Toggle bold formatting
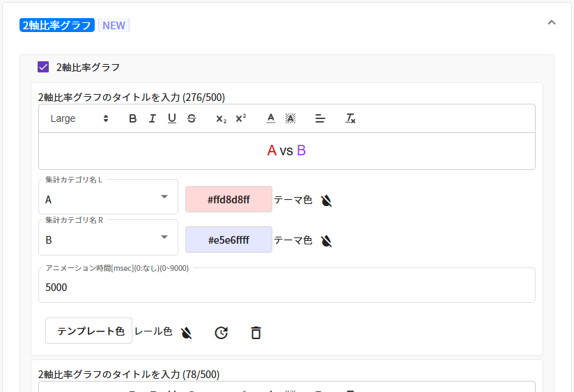The width and height of the screenshot is (574, 392). (x=133, y=118)
